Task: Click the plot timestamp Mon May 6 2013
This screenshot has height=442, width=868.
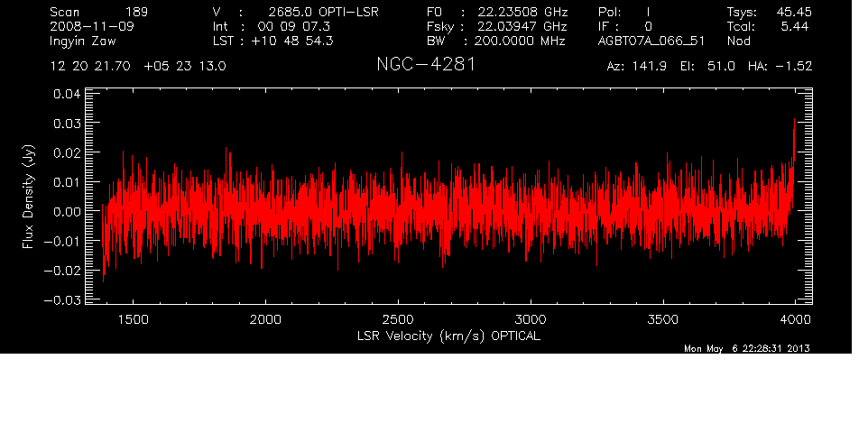Action: (746, 348)
